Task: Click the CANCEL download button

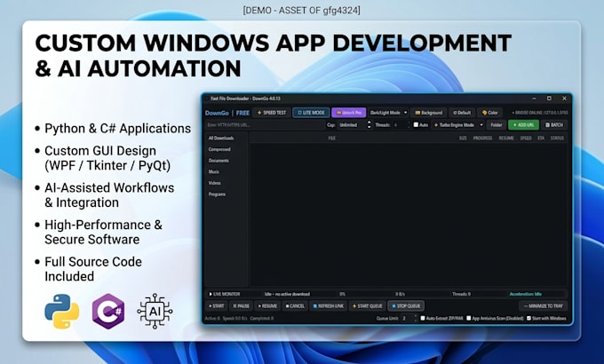Action: [295, 305]
